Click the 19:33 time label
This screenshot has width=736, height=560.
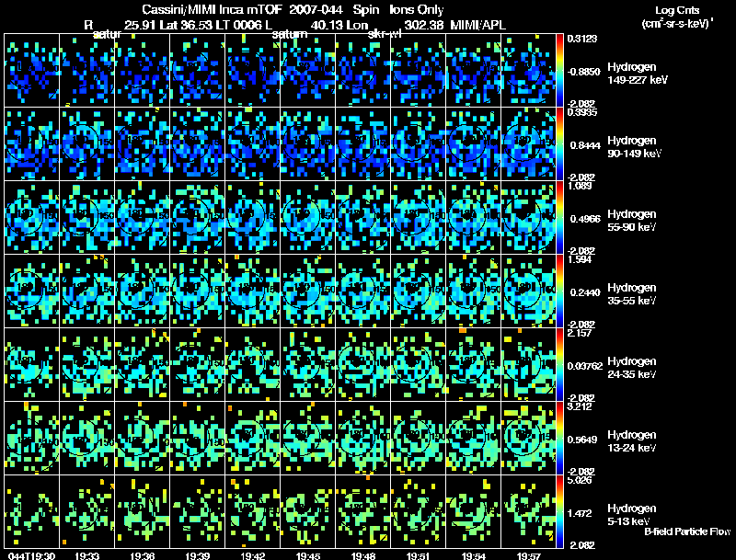[86, 555]
